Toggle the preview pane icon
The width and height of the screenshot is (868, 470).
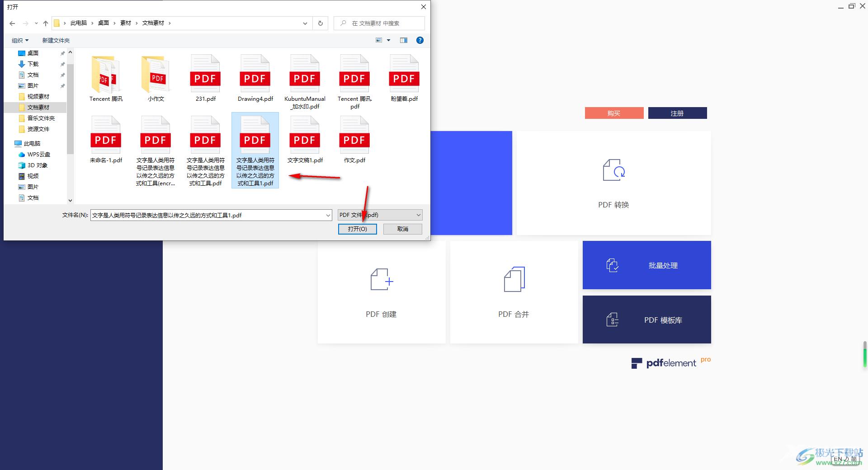click(x=404, y=40)
